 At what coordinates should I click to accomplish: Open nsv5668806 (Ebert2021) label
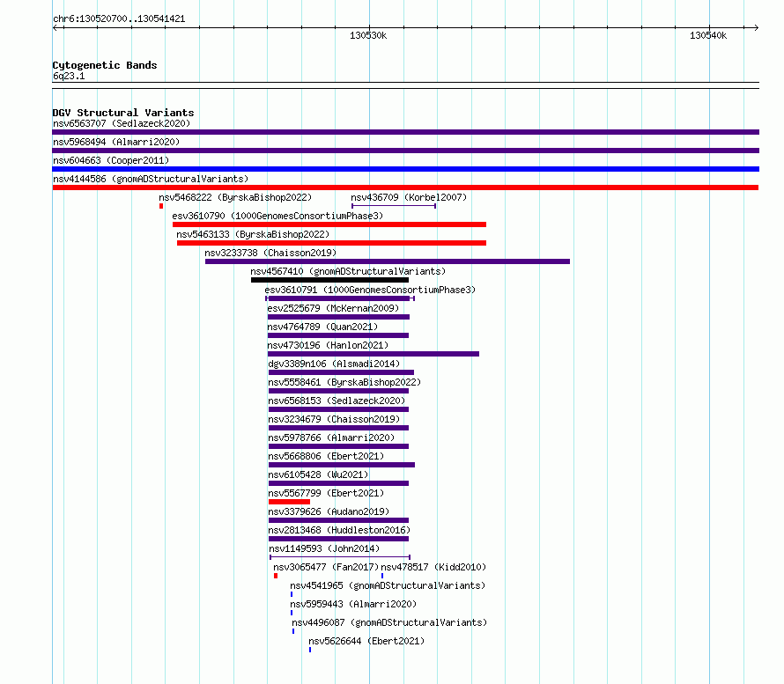tap(326, 456)
